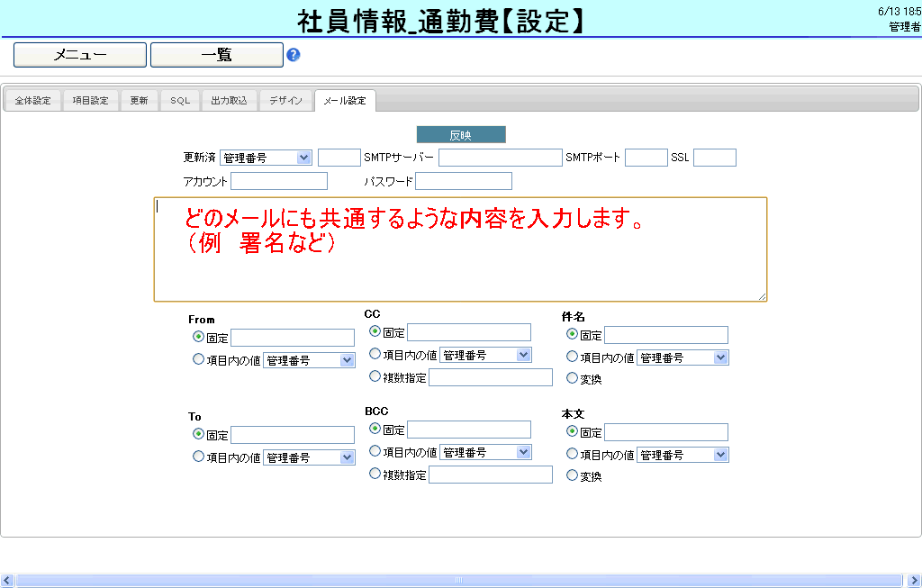Click the パスワード input field
The width and height of the screenshot is (922, 588).
pos(463,181)
